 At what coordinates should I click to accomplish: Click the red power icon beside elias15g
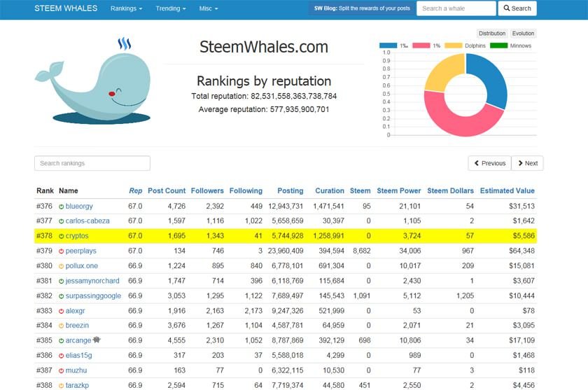pyautogui.click(x=61, y=356)
